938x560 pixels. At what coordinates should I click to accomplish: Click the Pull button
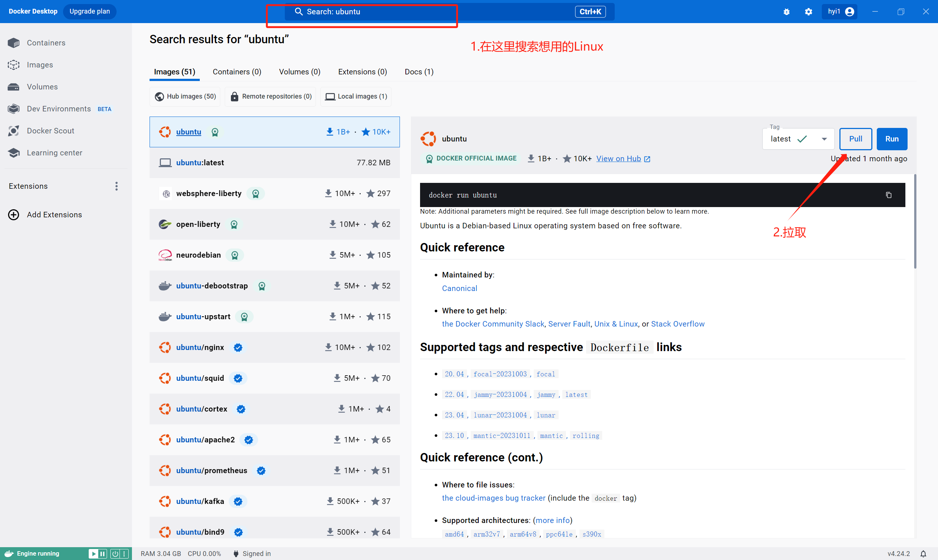click(856, 139)
